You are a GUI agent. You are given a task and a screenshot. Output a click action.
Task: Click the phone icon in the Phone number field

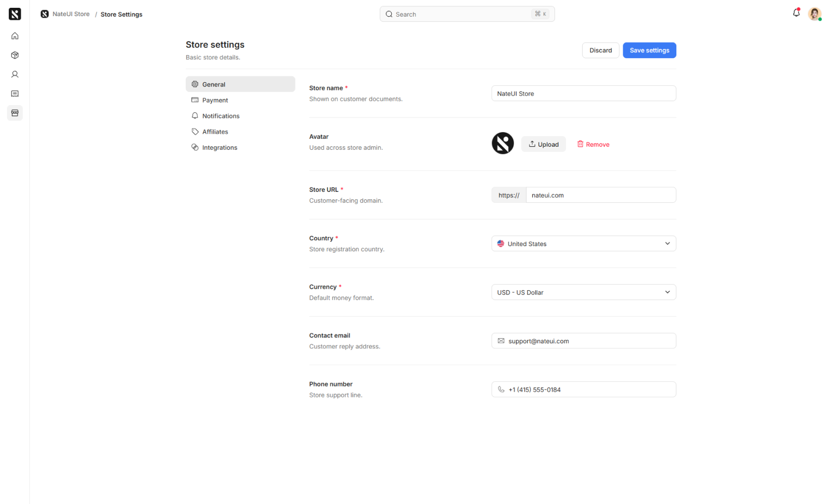pos(501,390)
